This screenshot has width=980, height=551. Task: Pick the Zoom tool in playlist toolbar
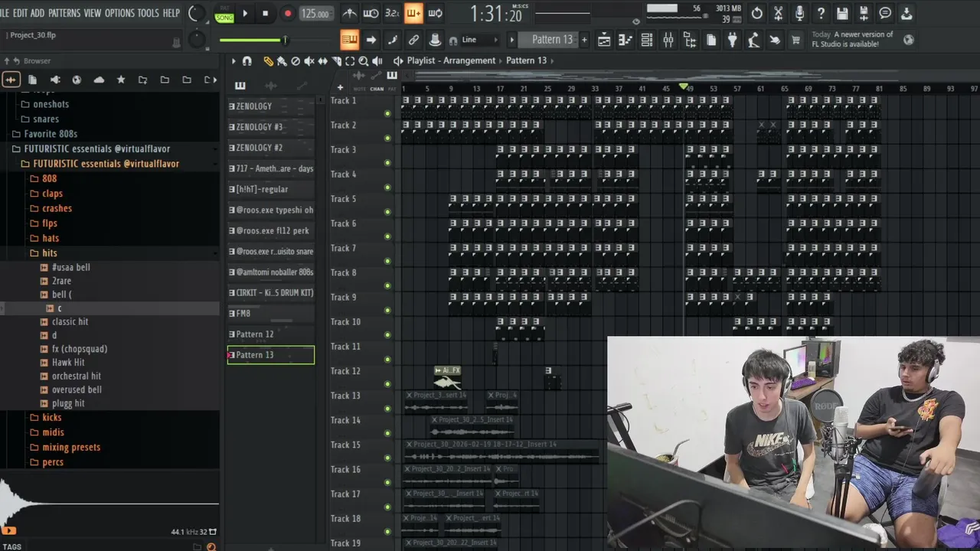[364, 61]
